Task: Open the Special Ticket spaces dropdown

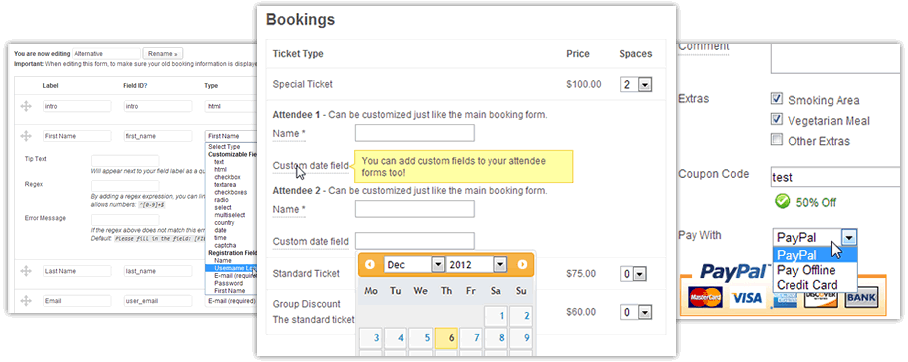Action: pyautogui.click(x=636, y=85)
